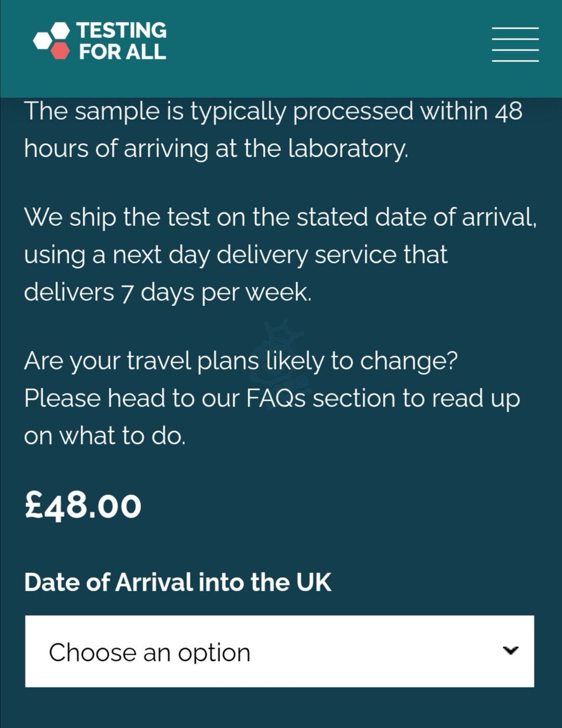Image resolution: width=562 pixels, height=728 pixels.
Task: Click the words on what to do
Action: click(x=105, y=436)
